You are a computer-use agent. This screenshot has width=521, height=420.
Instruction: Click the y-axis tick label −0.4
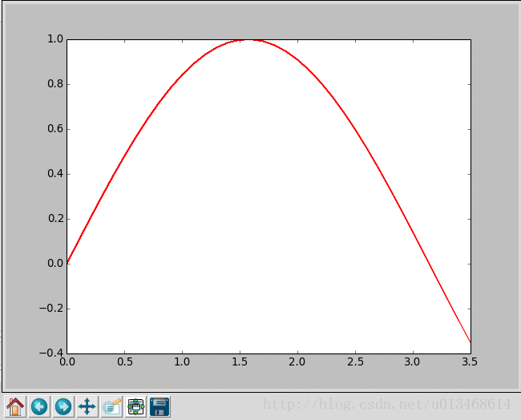pyautogui.click(x=50, y=353)
